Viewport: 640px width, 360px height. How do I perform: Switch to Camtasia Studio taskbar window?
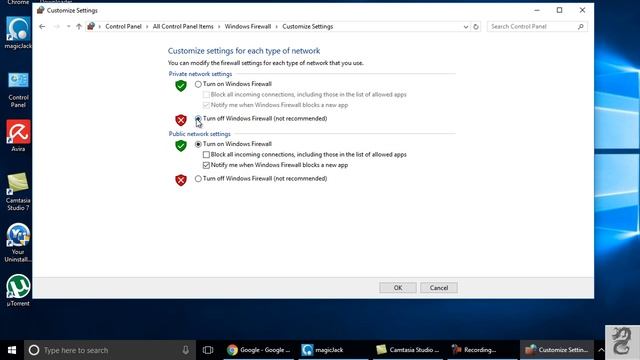coord(408,350)
